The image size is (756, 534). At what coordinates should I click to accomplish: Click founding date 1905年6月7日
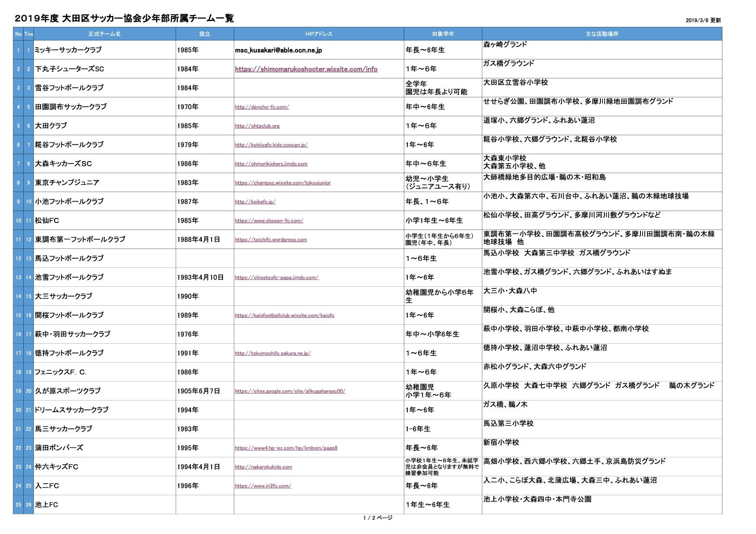point(198,391)
